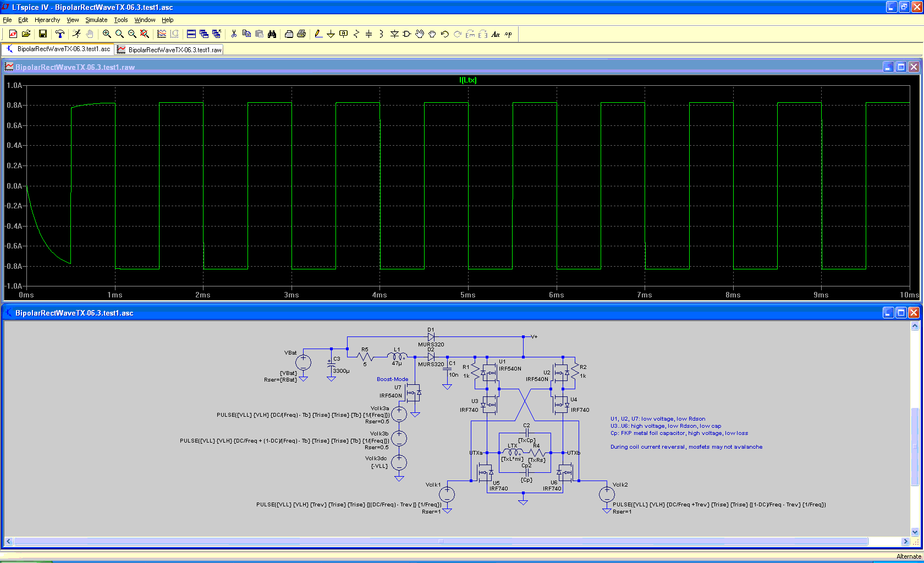924x563 pixels.
Task: Select the Resistor tool
Action: click(356, 34)
